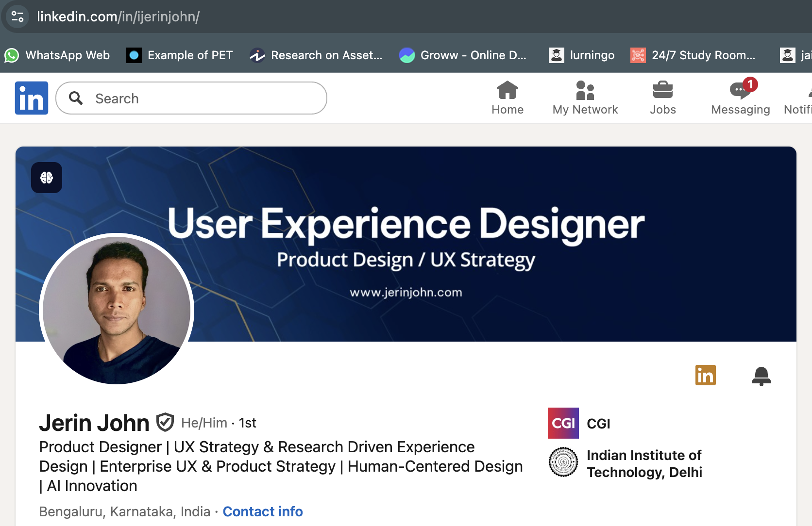The width and height of the screenshot is (812, 526).
Task: Open the Groww bookmark
Action: point(462,55)
